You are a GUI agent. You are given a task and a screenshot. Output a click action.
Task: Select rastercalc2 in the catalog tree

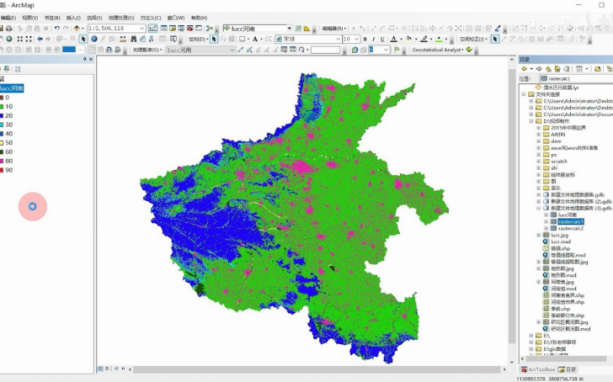(571, 228)
